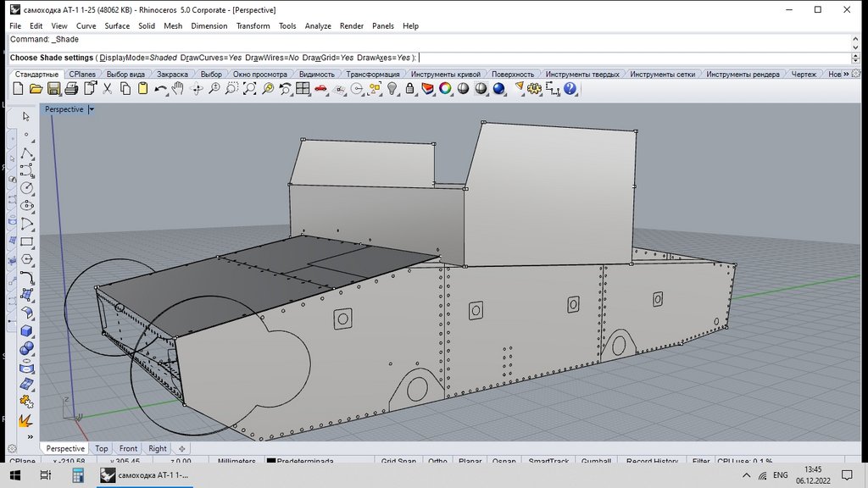The width and height of the screenshot is (868, 488).
Task: Click the light bulb Hide objects icon
Action: pos(392,88)
